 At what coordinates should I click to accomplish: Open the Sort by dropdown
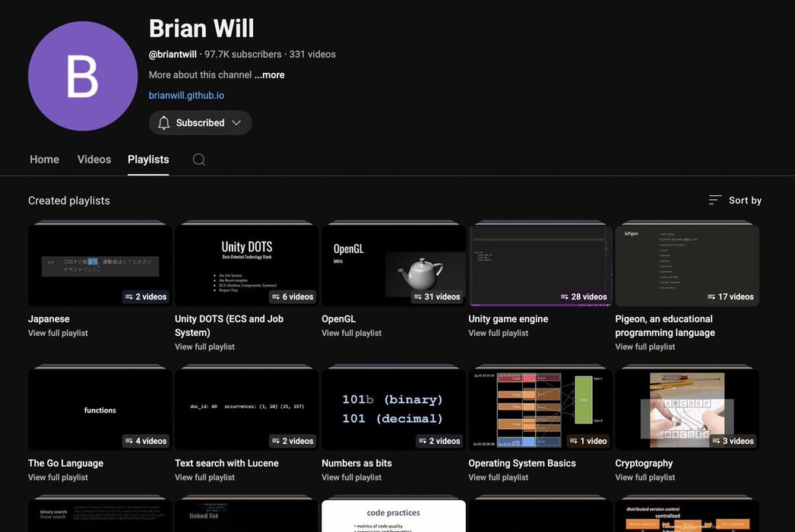[x=734, y=200]
